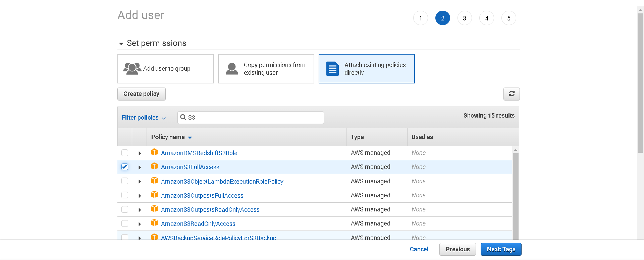
Task: Uncheck the AmazonS3FullAccess checkbox
Action: tap(125, 167)
